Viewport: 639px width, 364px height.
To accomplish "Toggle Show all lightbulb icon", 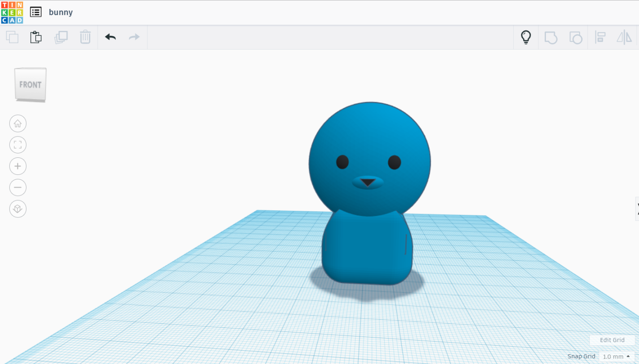I will click(526, 37).
